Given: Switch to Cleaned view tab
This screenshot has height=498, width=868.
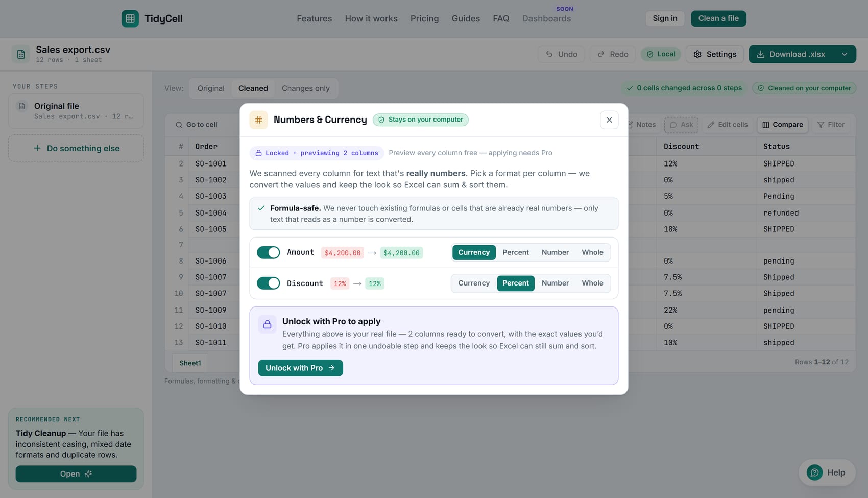Looking at the screenshot, I should 253,88.
